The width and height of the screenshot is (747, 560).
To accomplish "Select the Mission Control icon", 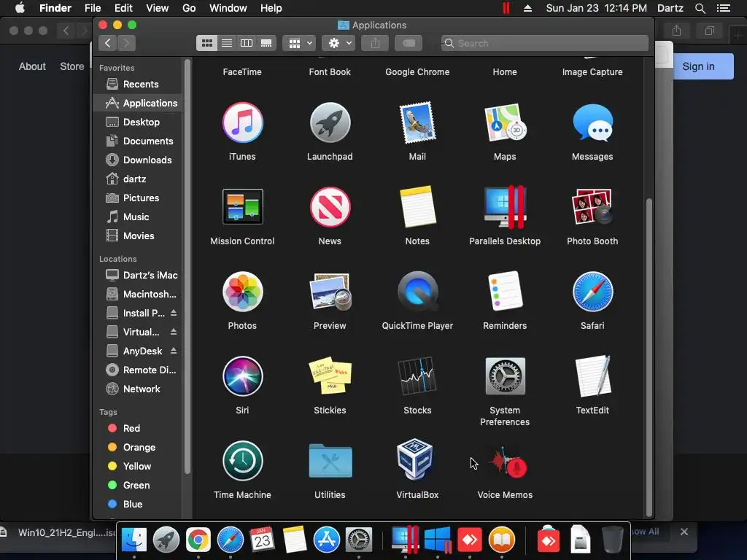I will [242, 207].
